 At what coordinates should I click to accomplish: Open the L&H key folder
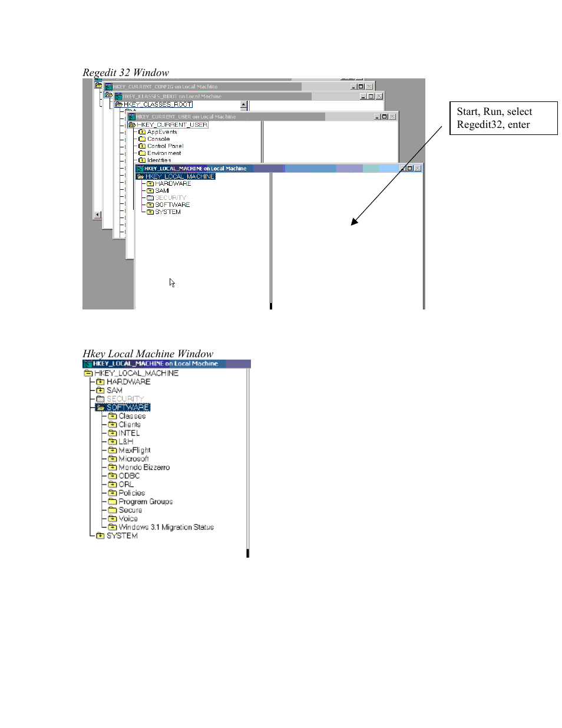113,442
